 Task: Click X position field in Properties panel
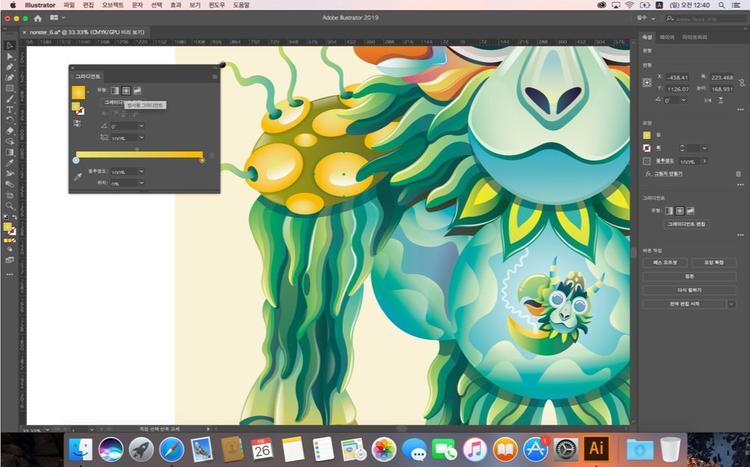coord(677,78)
